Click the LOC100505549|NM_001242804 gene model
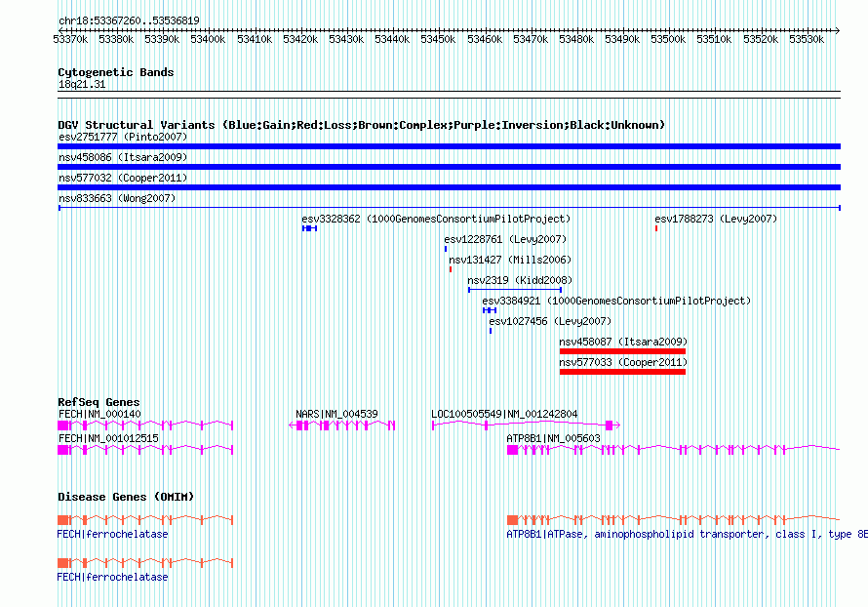The image size is (868, 607). click(x=526, y=425)
